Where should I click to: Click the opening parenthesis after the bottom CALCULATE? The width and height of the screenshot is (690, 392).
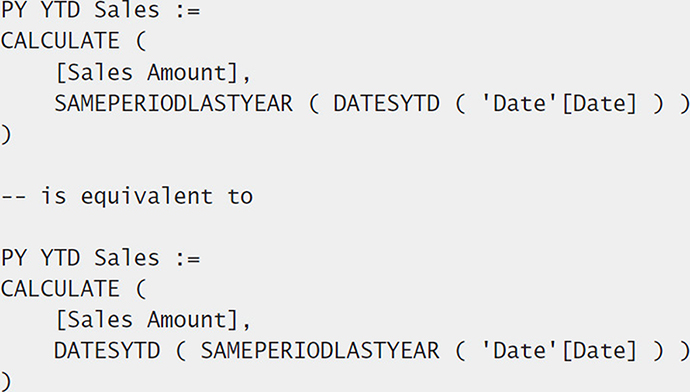pyautogui.click(x=141, y=289)
